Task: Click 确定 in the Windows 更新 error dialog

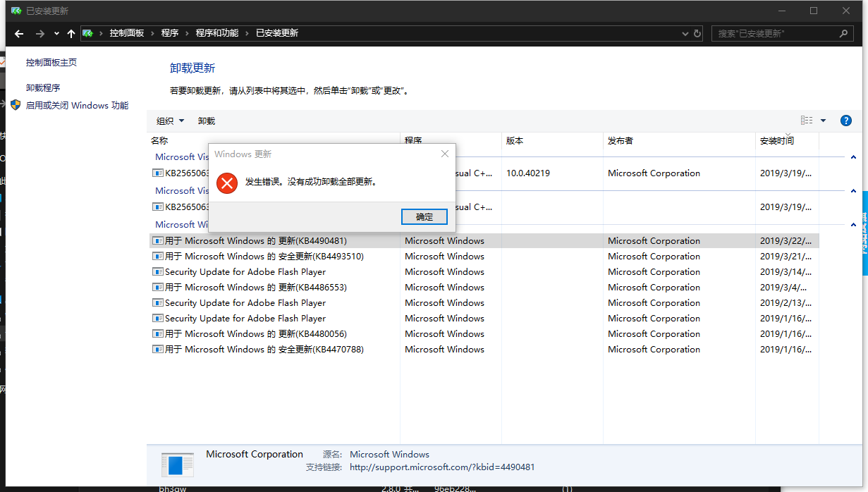Action: [424, 216]
